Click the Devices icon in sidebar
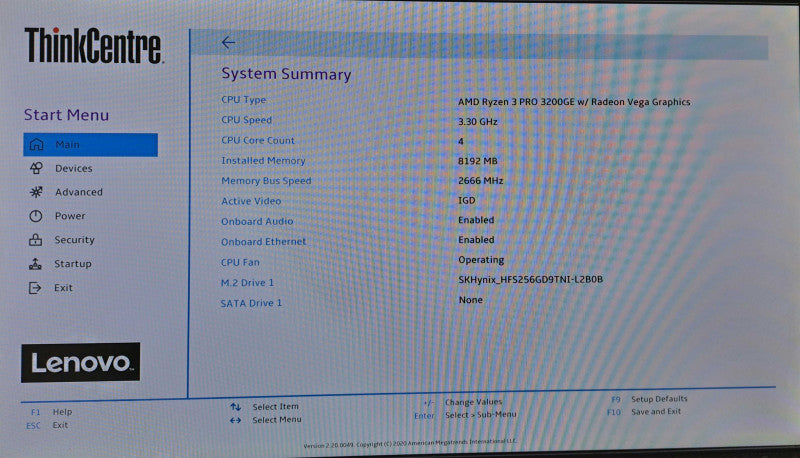 36,168
